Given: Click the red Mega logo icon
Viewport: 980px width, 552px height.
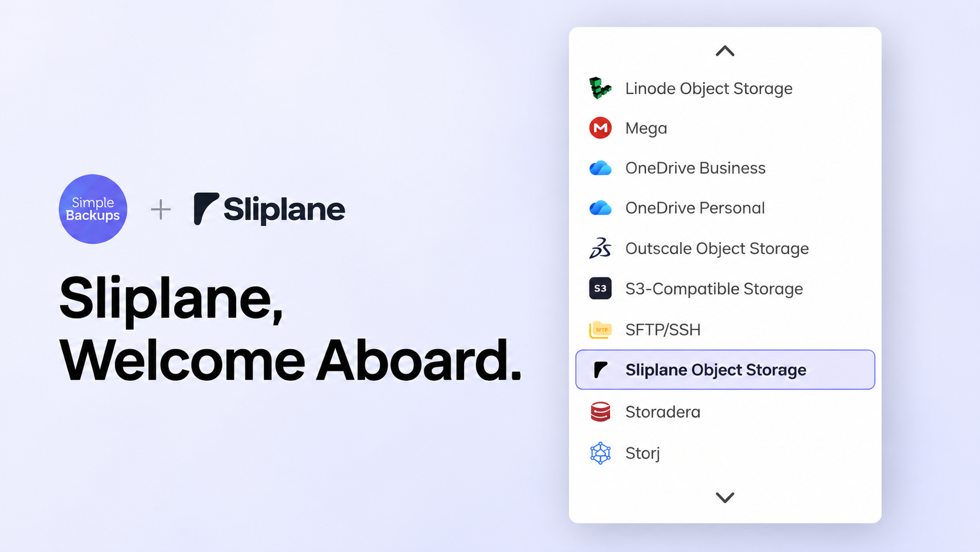Looking at the screenshot, I should pos(600,128).
